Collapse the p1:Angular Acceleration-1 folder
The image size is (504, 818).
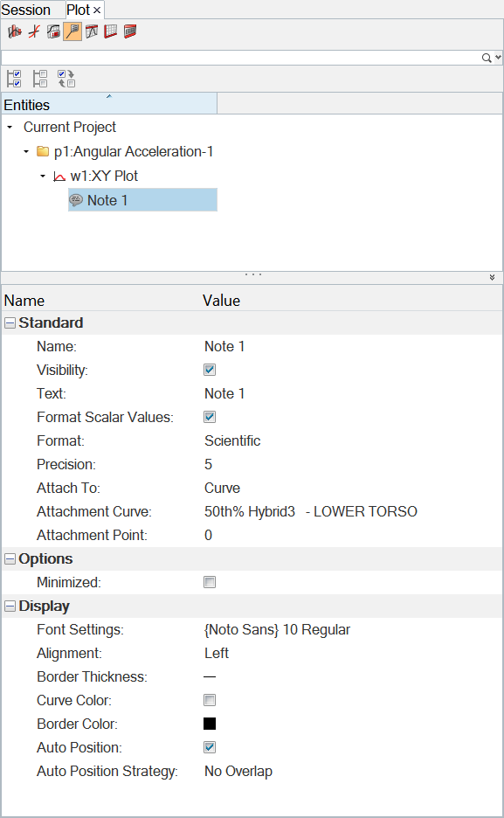(x=26, y=152)
